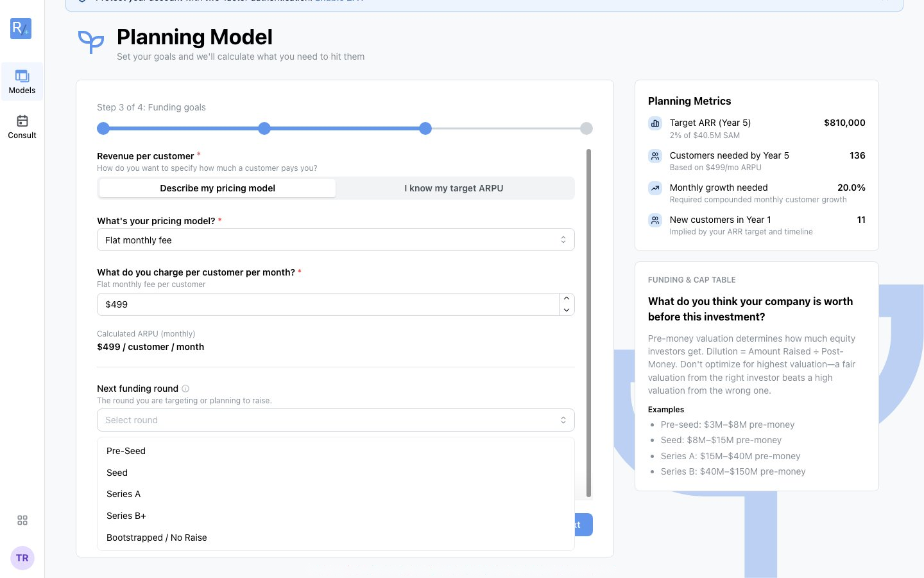This screenshot has height=578, width=924.
Task: Select Bootstrapped / No Raise option
Action: (x=336, y=538)
